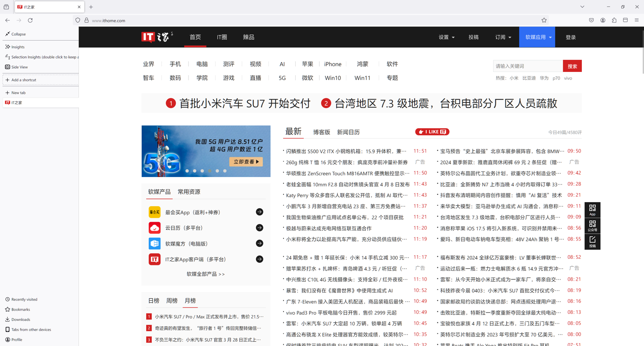This screenshot has height=346, width=644.
Task: Click the 搜索 button
Action: point(572,66)
